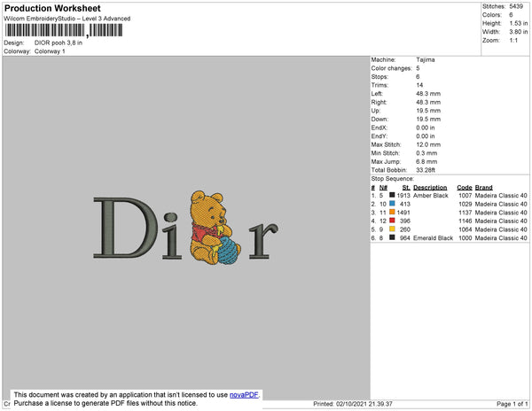Click the Min Stitch value 0.3 mm

(426, 153)
